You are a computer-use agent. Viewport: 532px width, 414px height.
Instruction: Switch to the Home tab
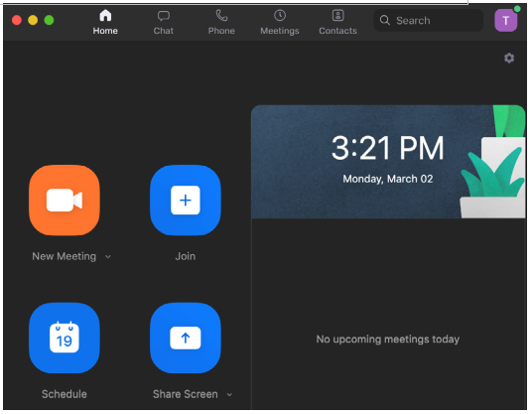pyautogui.click(x=105, y=22)
